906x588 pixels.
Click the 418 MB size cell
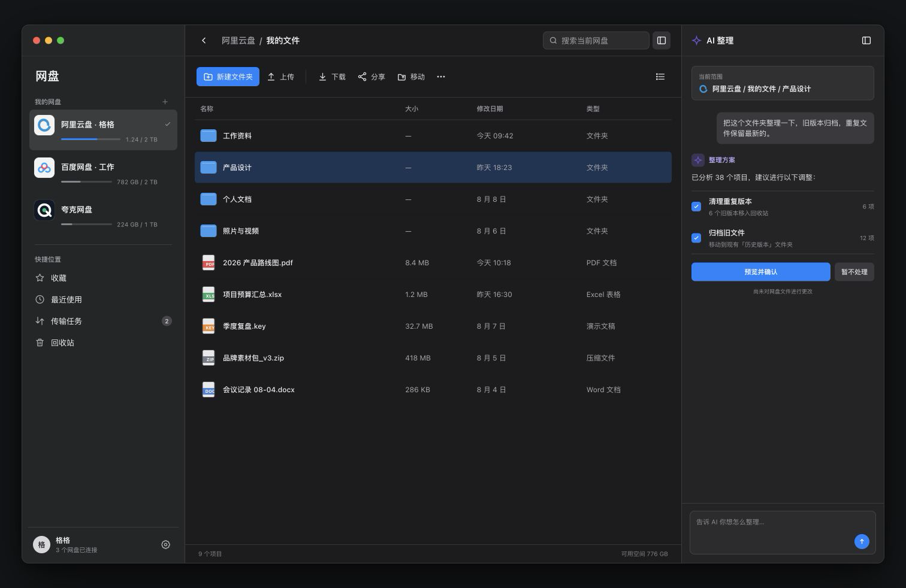(418, 358)
